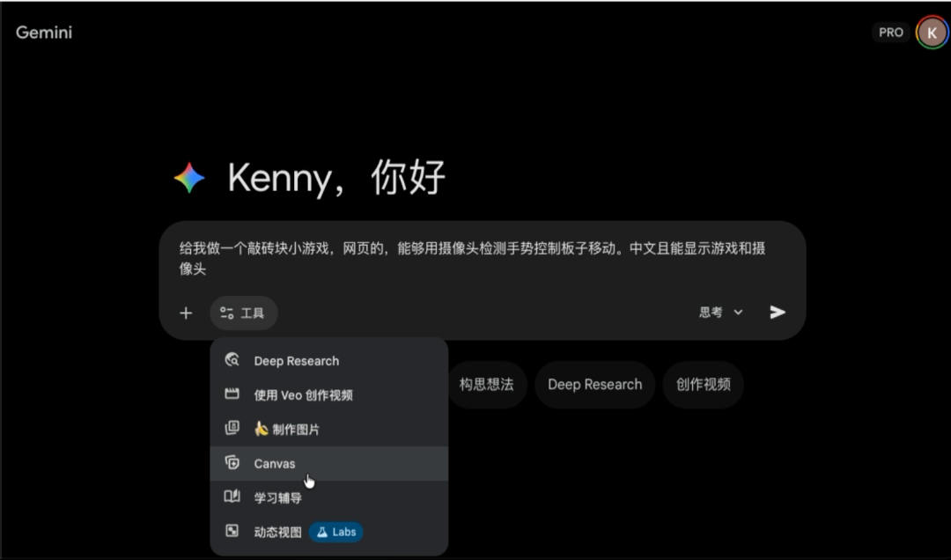The image size is (951, 560).
Task: Click the Gemini sparkle star icon
Action: coord(189,178)
